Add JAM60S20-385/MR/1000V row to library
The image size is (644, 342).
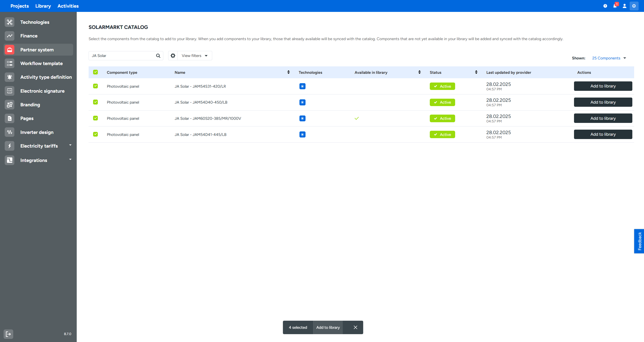click(603, 118)
